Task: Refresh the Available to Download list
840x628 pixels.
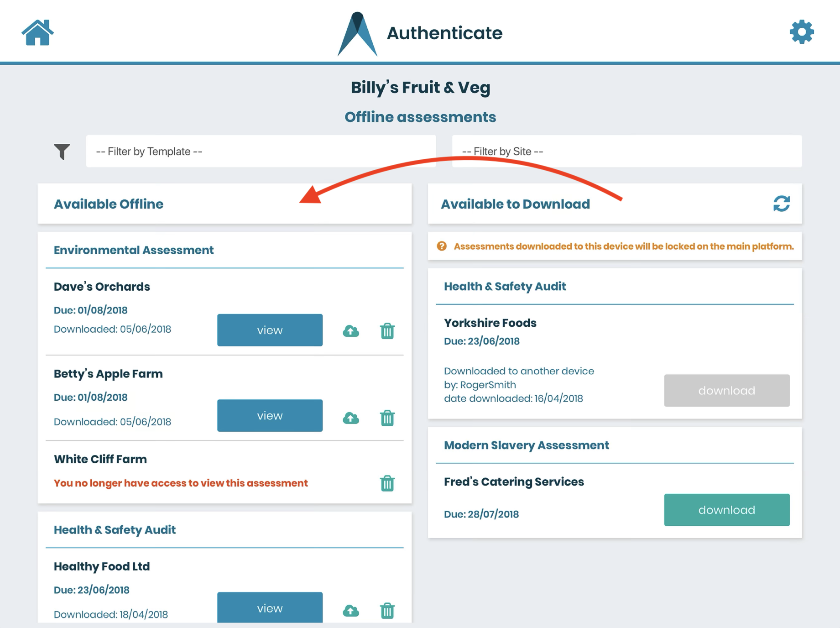Action: point(781,204)
